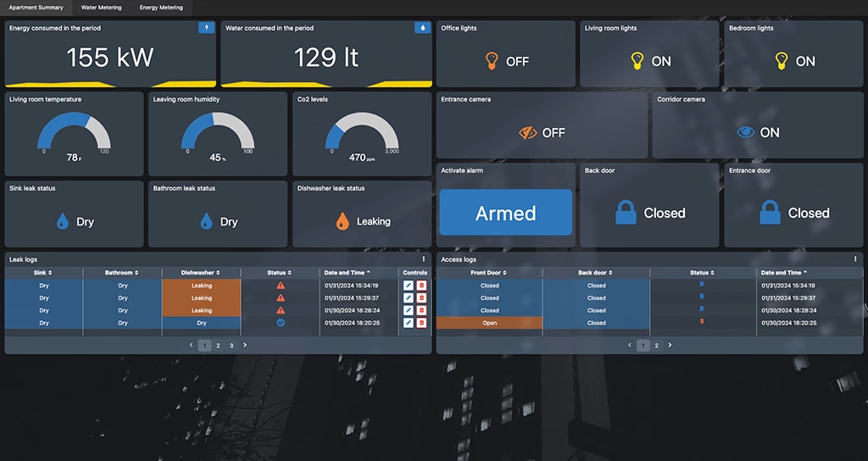Image resolution: width=868 pixels, height=461 pixels.
Task: Click the Open front door cell in Access logs
Action: pos(489,323)
